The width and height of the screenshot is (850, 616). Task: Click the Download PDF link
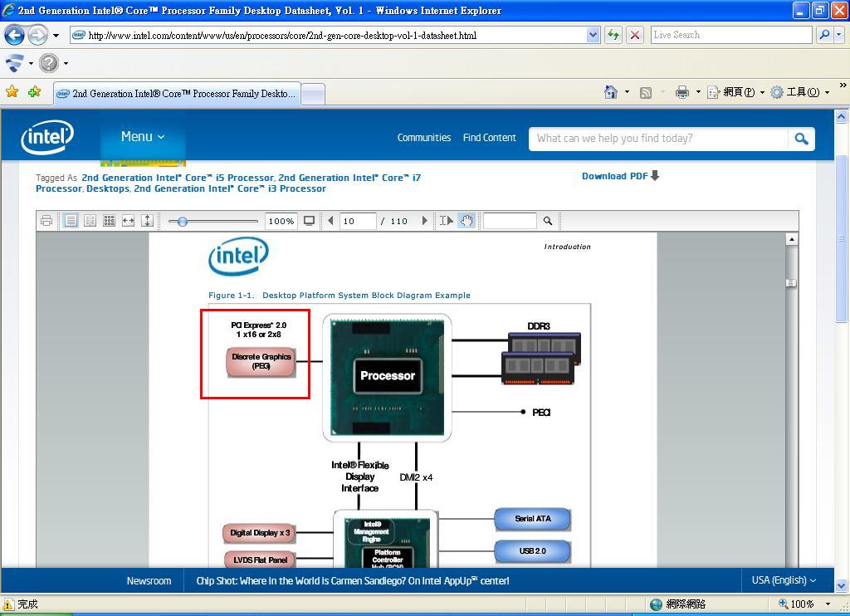click(621, 176)
